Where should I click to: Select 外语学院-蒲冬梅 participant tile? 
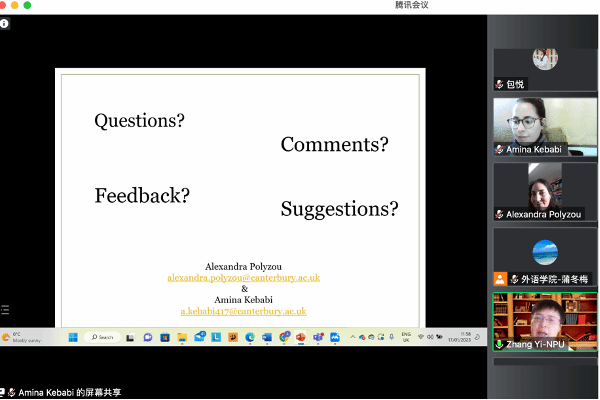pyautogui.click(x=545, y=256)
